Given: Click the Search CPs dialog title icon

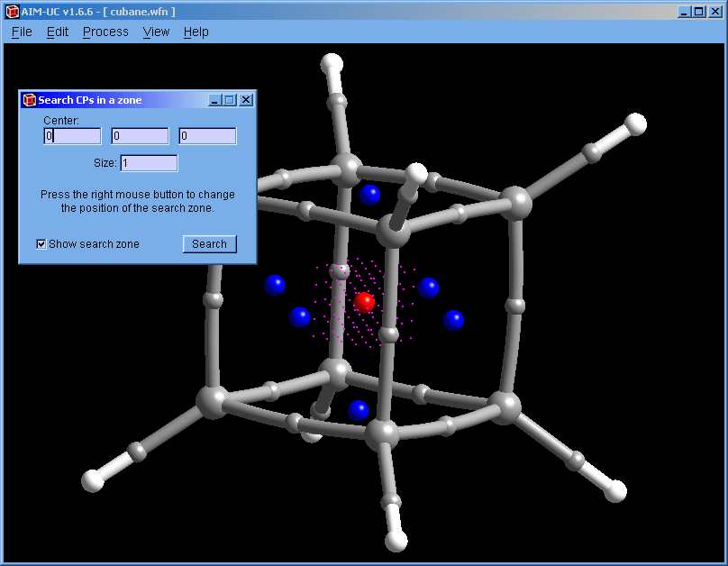Looking at the screenshot, I should (29, 100).
